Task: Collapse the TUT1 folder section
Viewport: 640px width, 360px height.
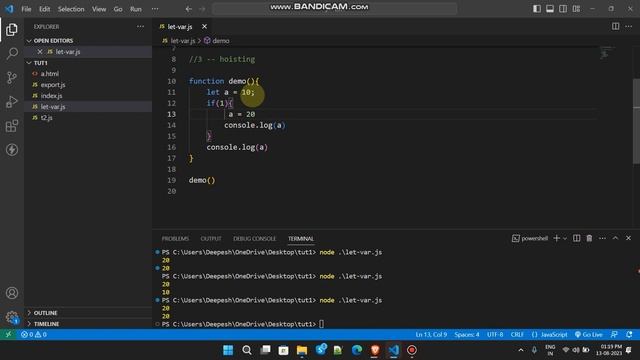Action: click(x=88, y=63)
